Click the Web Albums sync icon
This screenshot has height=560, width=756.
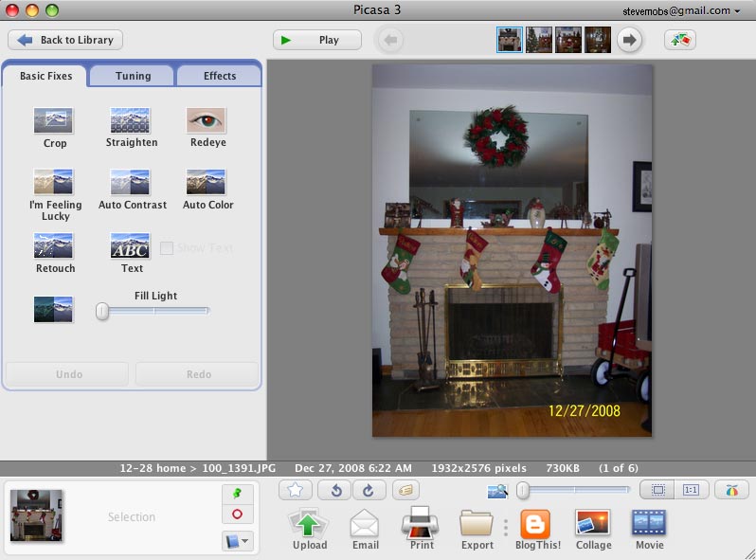[680, 40]
